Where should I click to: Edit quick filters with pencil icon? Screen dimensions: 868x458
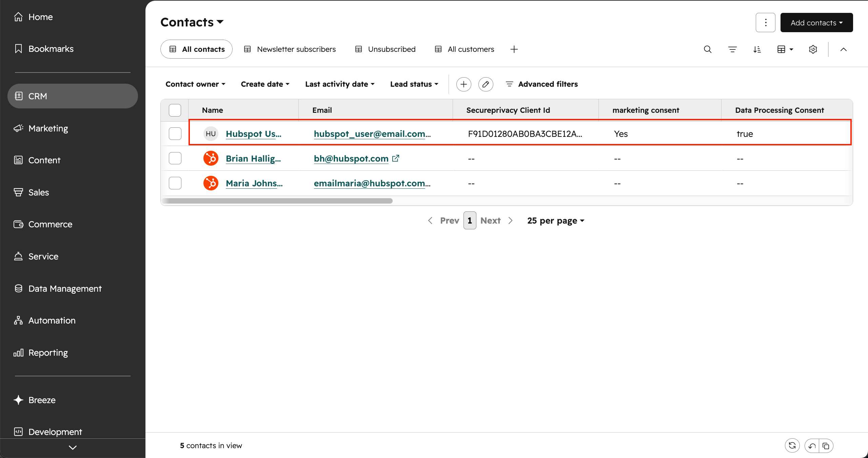pos(486,84)
